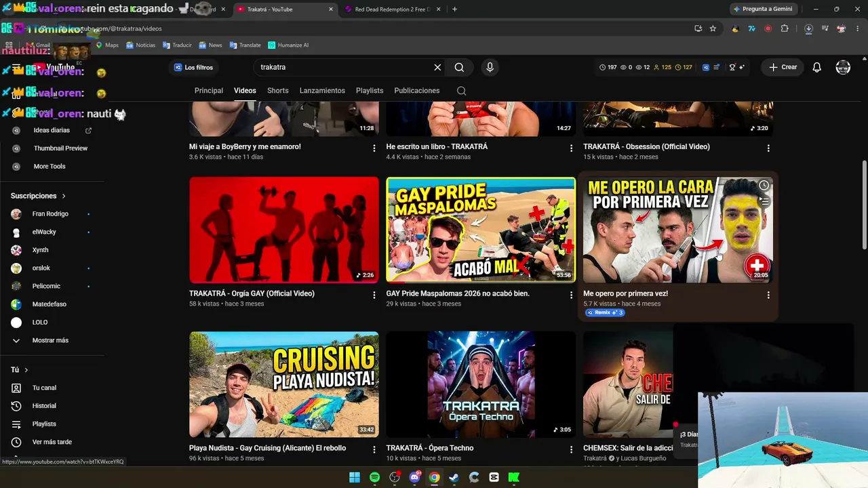Screen dimensions: 868x488
Task: Open options menu for Ópera Techno video
Action: 571,449
